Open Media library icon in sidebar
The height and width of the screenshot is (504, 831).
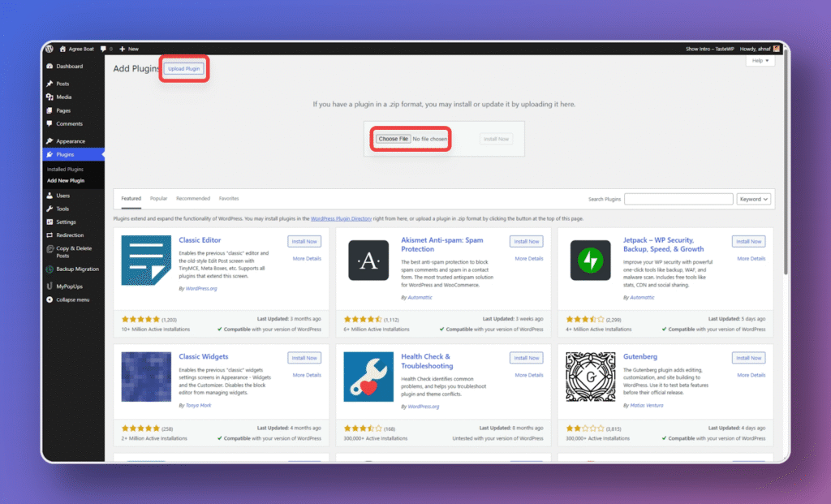pyautogui.click(x=50, y=97)
